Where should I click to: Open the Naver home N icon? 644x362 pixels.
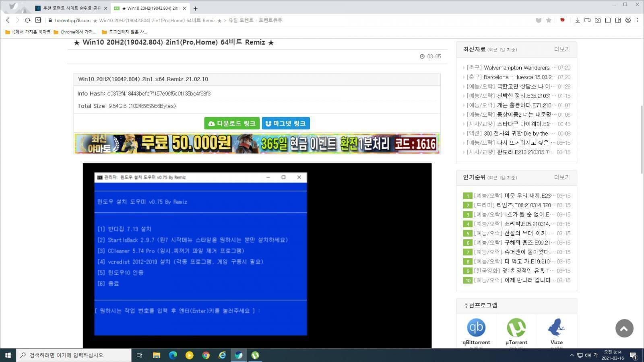[38, 20]
